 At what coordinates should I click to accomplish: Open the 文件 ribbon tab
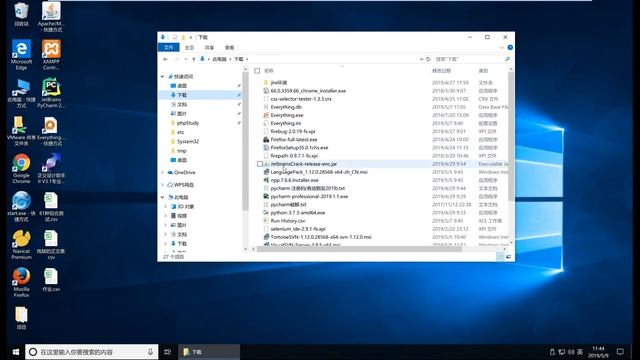pyautogui.click(x=169, y=47)
